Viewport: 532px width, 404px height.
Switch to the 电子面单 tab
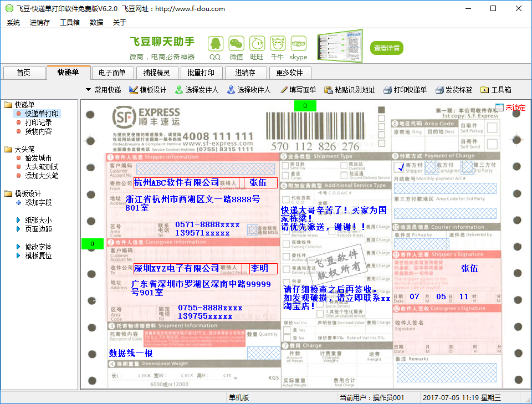pos(112,73)
